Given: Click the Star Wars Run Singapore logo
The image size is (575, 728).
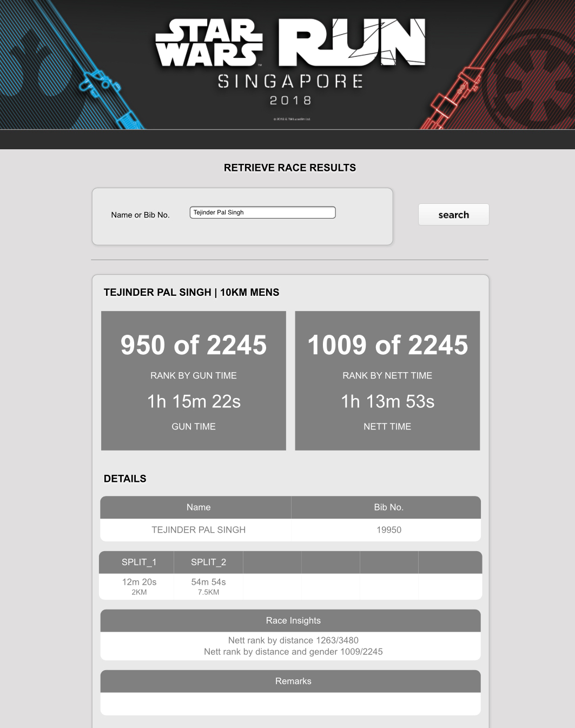Looking at the screenshot, I should [x=290, y=62].
